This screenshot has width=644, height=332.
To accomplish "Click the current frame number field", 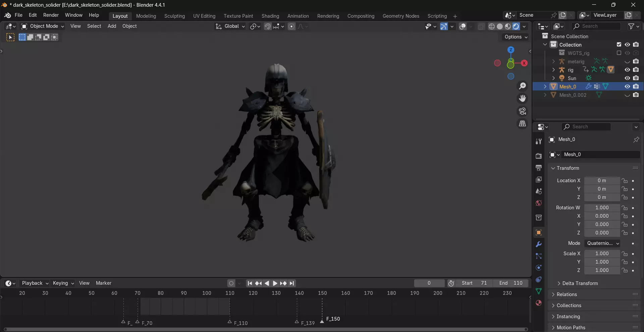I will [x=429, y=283].
